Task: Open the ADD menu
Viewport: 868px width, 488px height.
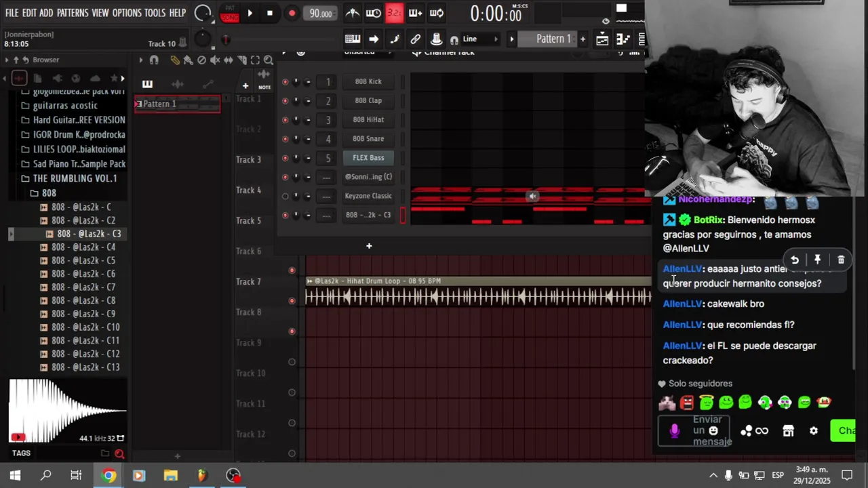Action: click(46, 13)
